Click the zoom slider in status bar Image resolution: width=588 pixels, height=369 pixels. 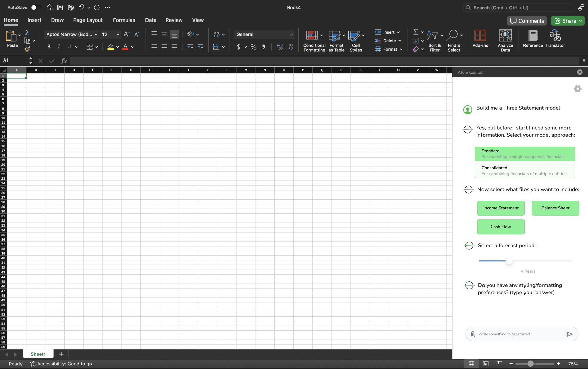tap(530, 364)
